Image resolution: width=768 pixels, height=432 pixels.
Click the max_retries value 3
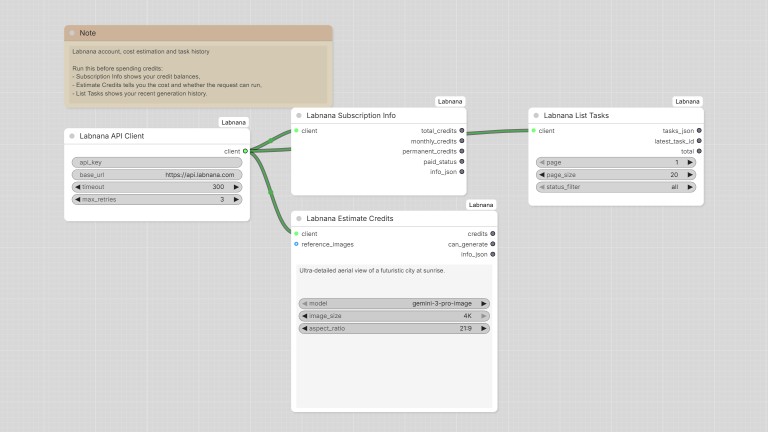pos(222,199)
